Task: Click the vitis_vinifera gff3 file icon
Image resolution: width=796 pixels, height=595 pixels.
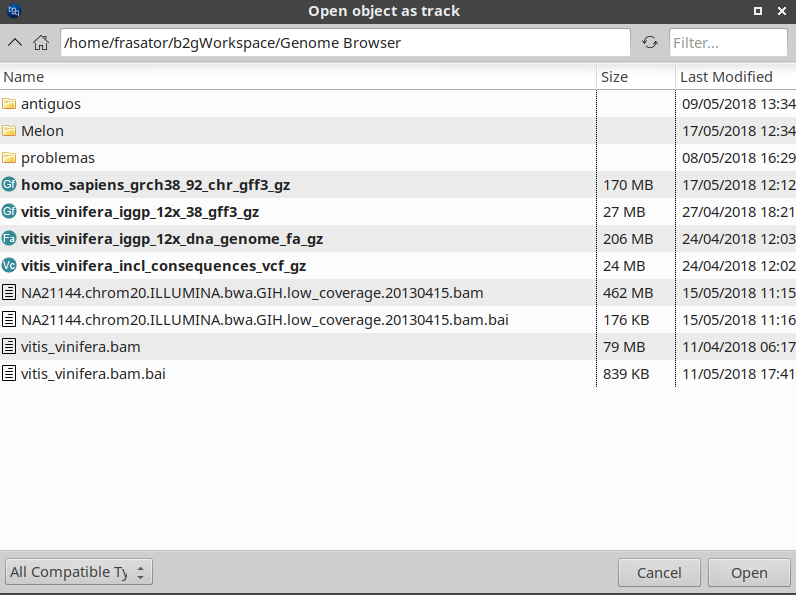Action: coord(10,212)
